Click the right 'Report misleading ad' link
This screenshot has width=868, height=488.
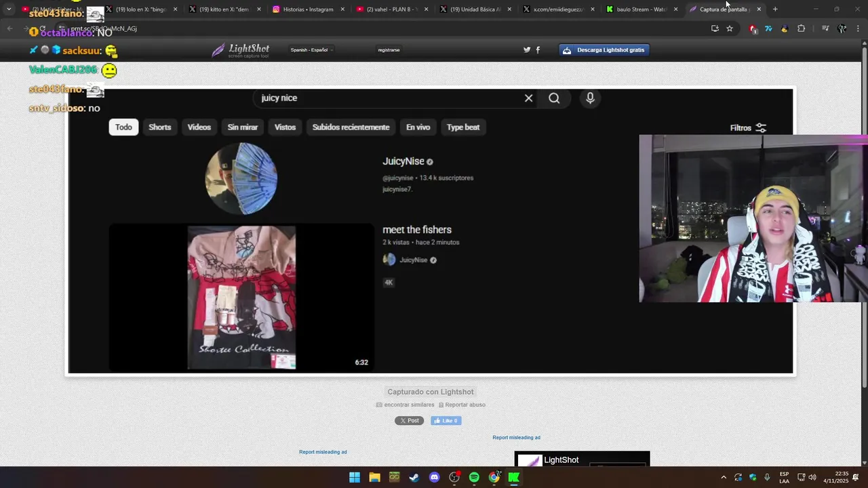516,438
